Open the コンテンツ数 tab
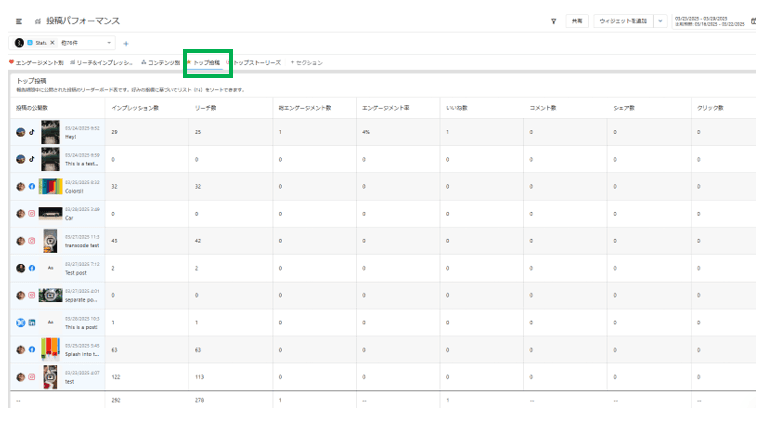 pyautogui.click(x=161, y=62)
